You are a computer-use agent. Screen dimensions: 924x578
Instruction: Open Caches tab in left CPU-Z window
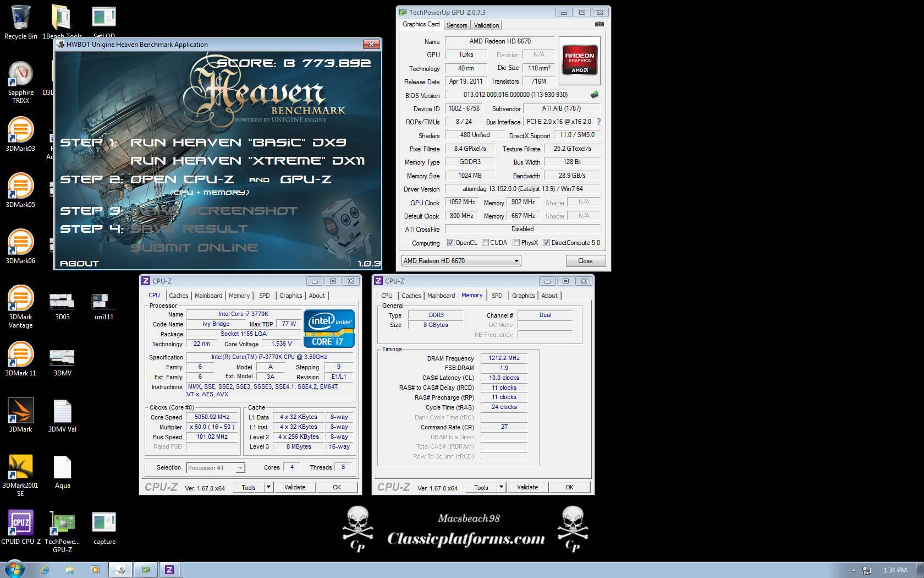tap(178, 296)
